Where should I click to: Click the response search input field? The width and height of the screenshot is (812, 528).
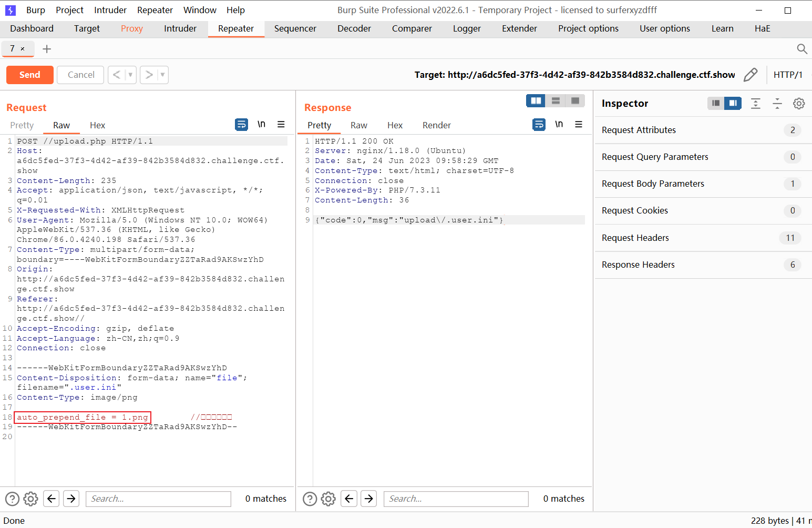[456, 499]
